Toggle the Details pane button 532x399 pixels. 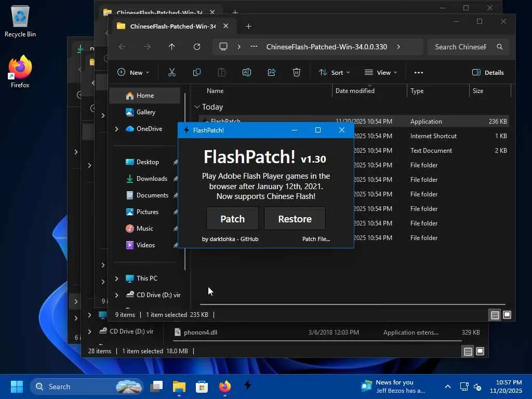click(488, 72)
